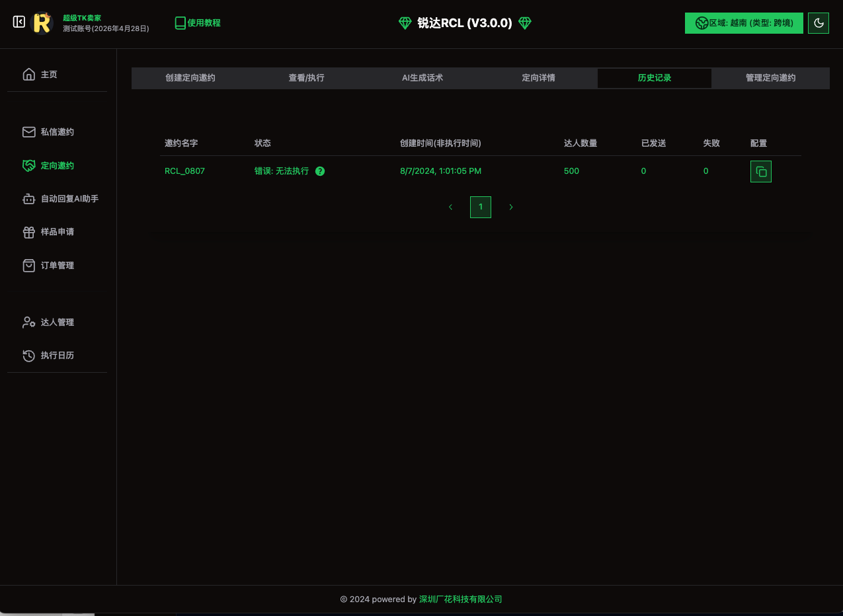The image size is (843, 616).
Task: Open 执行日历 in sidebar
Action: tap(57, 356)
